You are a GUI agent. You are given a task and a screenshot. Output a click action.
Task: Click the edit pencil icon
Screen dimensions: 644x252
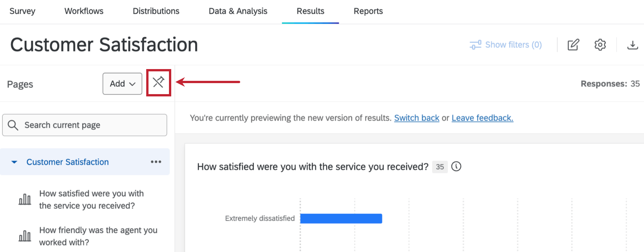(x=573, y=45)
